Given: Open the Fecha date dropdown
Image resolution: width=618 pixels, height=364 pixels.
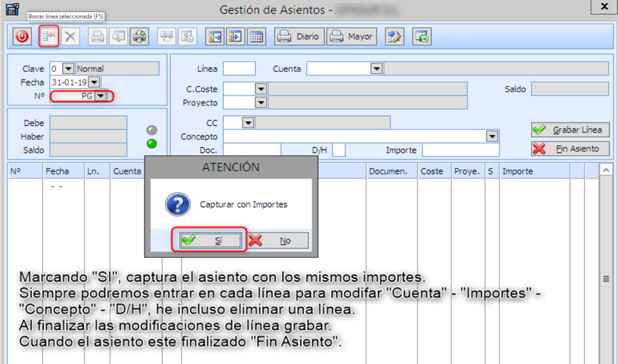Looking at the screenshot, I should point(94,82).
